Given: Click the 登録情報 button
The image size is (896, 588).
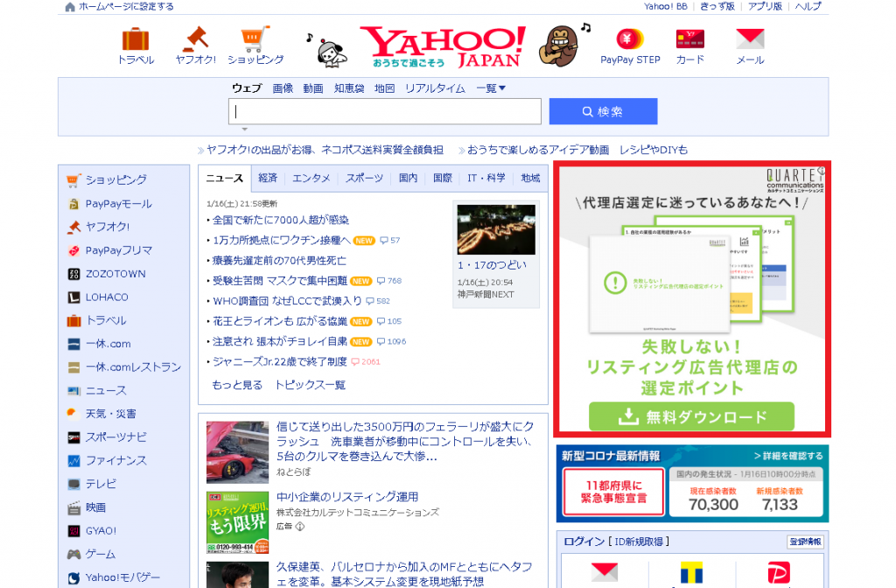Looking at the screenshot, I should 805,542.
